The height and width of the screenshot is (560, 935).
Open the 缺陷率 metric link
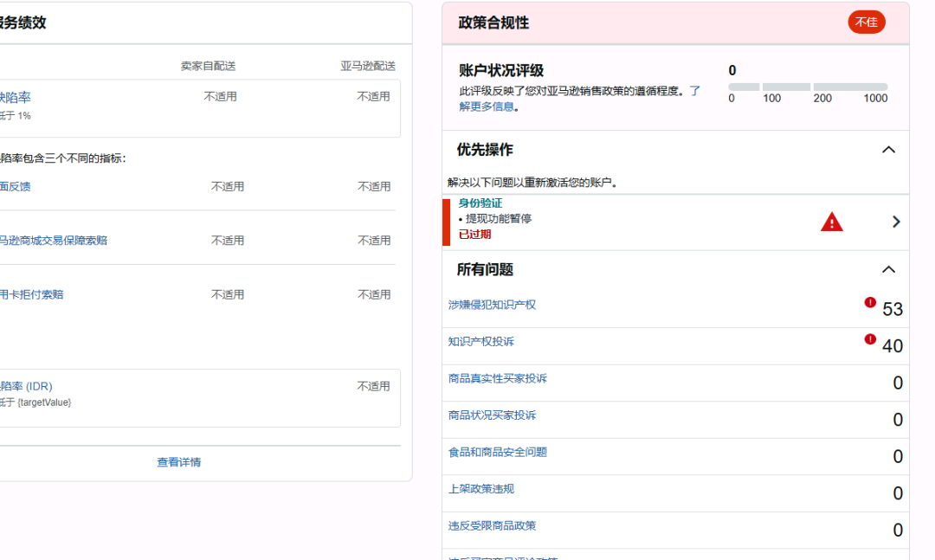pyautogui.click(x=15, y=97)
